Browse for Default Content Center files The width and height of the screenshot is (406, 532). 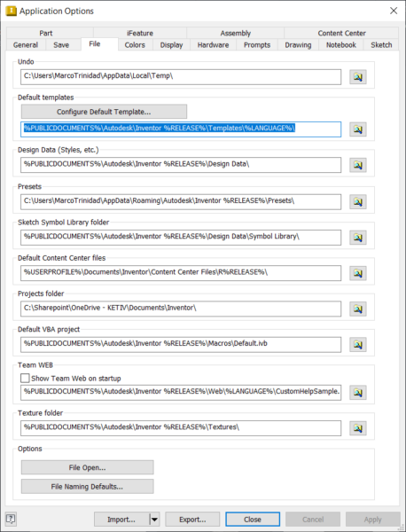pos(358,273)
